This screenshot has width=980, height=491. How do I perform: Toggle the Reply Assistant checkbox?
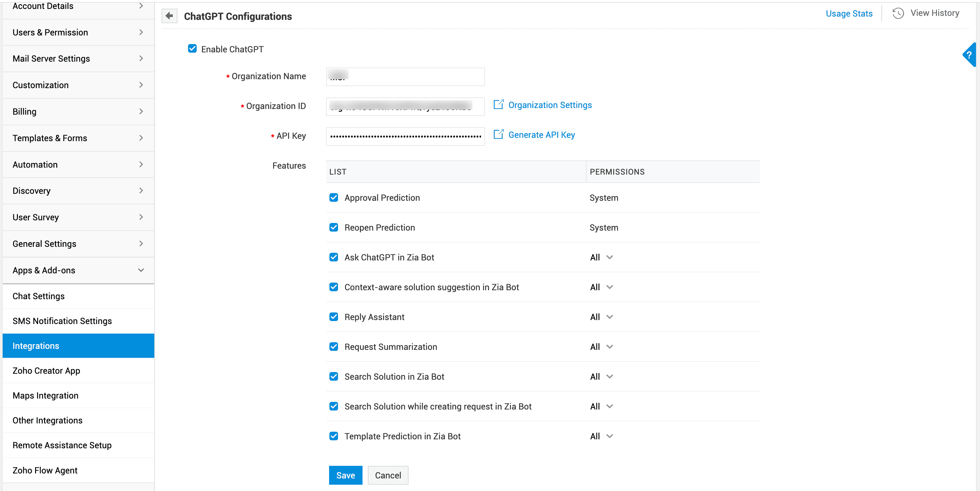point(334,317)
